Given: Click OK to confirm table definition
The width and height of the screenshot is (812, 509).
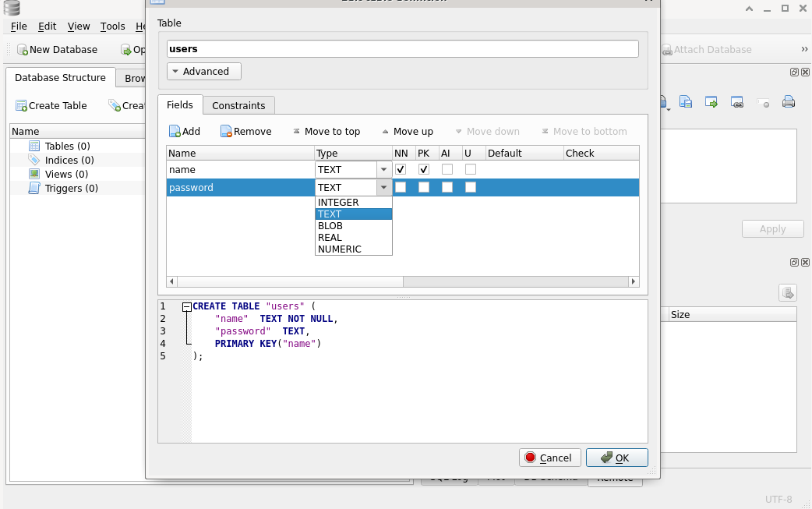Looking at the screenshot, I should tap(616, 458).
